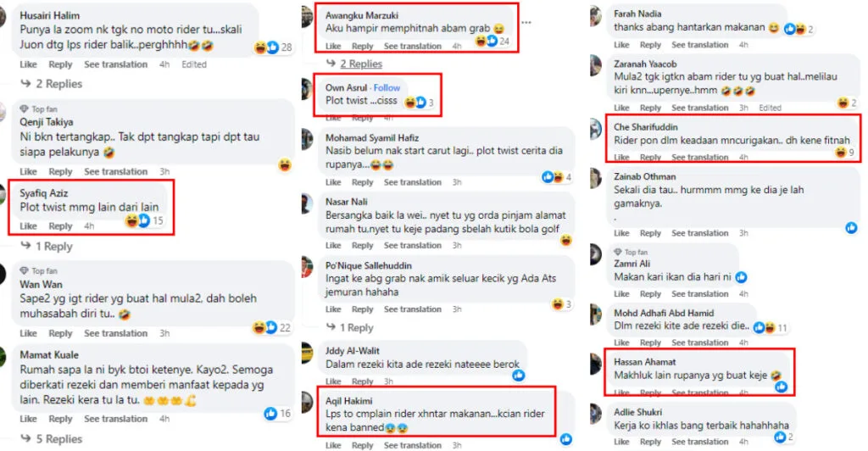See translation of Nasar Nali's comment
Image resolution: width=868 pixels, height=451 pixels.
(x=413, y=245)
